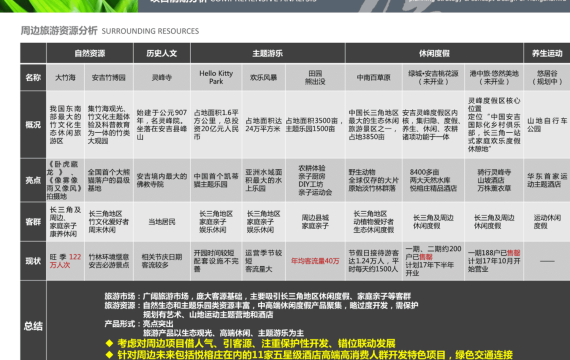Click the 历史人文 column header
Image resolution: width=570 pixels, height=360 pixels.
(x=162, y=53)
